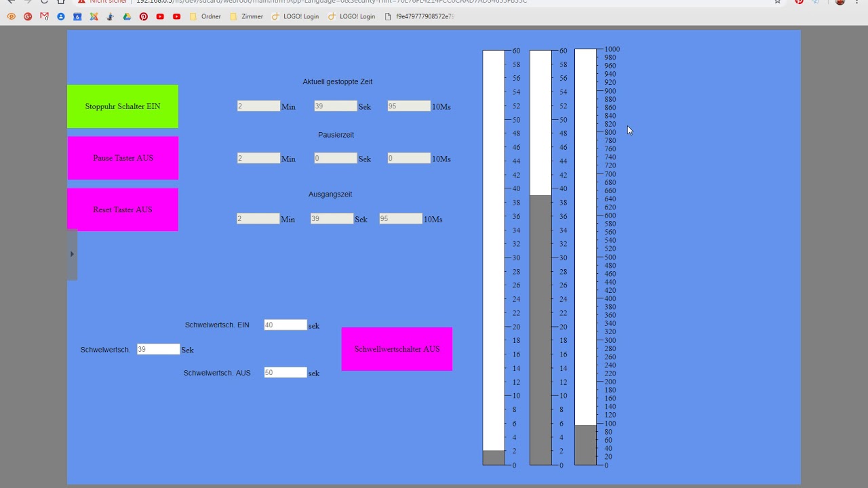
Task: Click the 1000 tick label on the rightmost scale
Action: click(612, 49)
